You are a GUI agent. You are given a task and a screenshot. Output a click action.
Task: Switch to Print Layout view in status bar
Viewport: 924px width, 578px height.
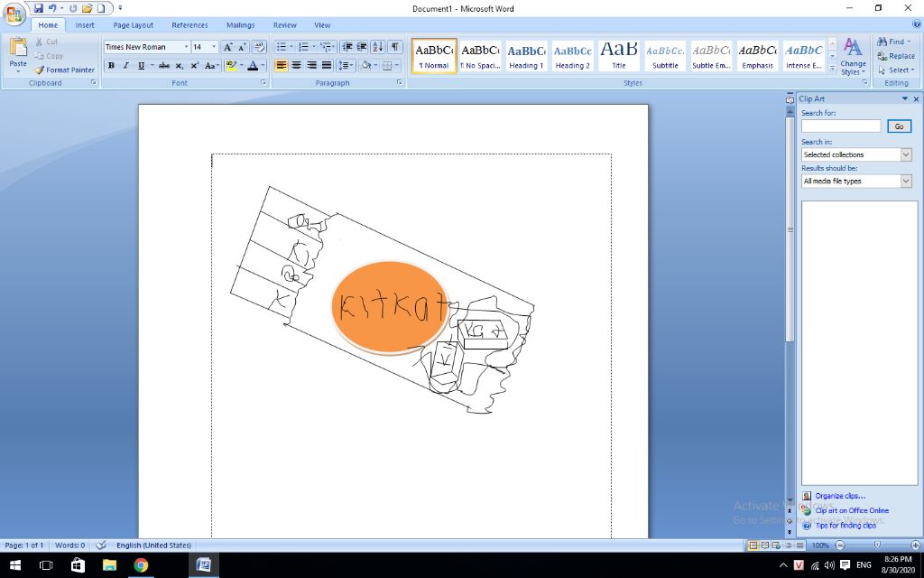753,545
